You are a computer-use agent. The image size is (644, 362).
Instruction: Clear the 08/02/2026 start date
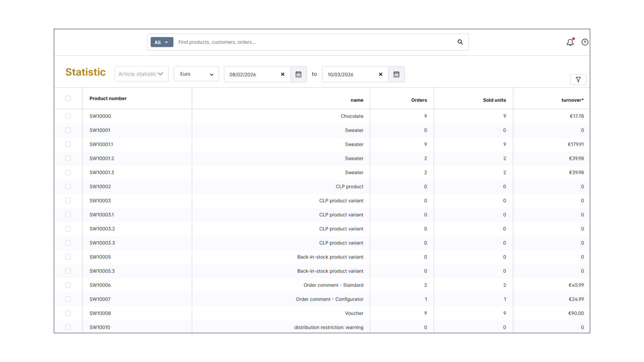(282, 74)
